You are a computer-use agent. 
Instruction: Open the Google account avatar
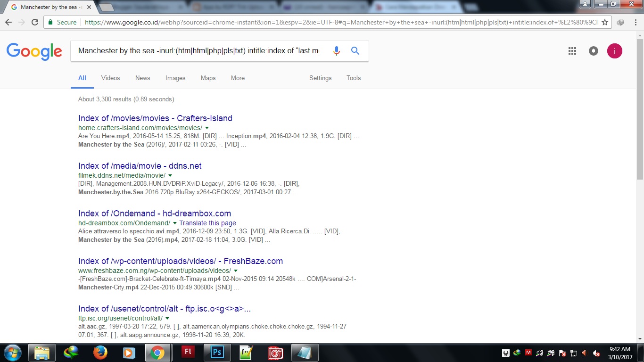click(615, 51)
